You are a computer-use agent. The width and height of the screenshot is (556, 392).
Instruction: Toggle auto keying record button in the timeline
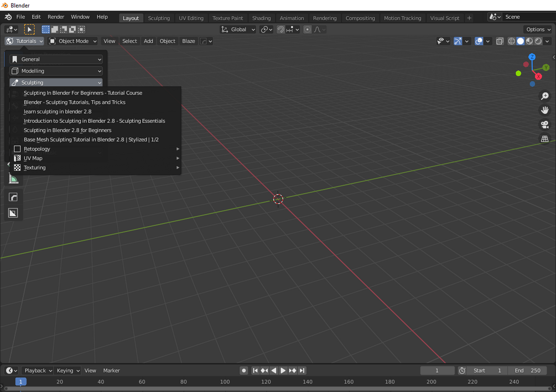click(x=243, y=370)
